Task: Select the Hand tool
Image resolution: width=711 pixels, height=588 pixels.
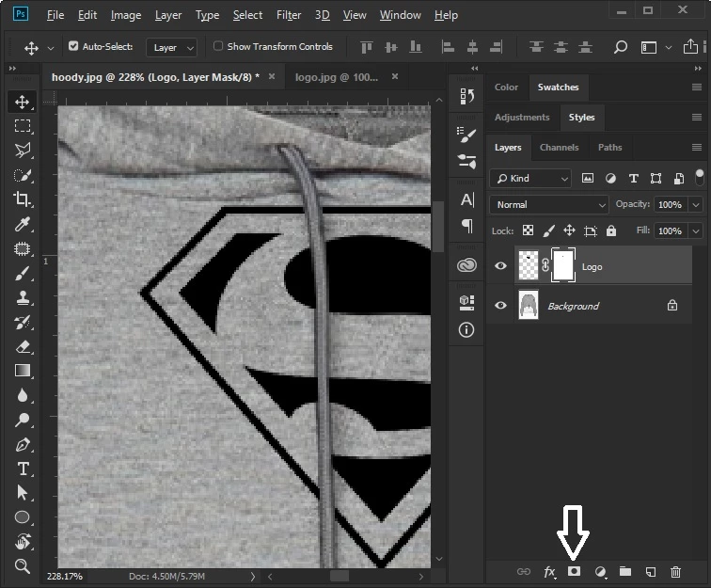Action: 22,542
